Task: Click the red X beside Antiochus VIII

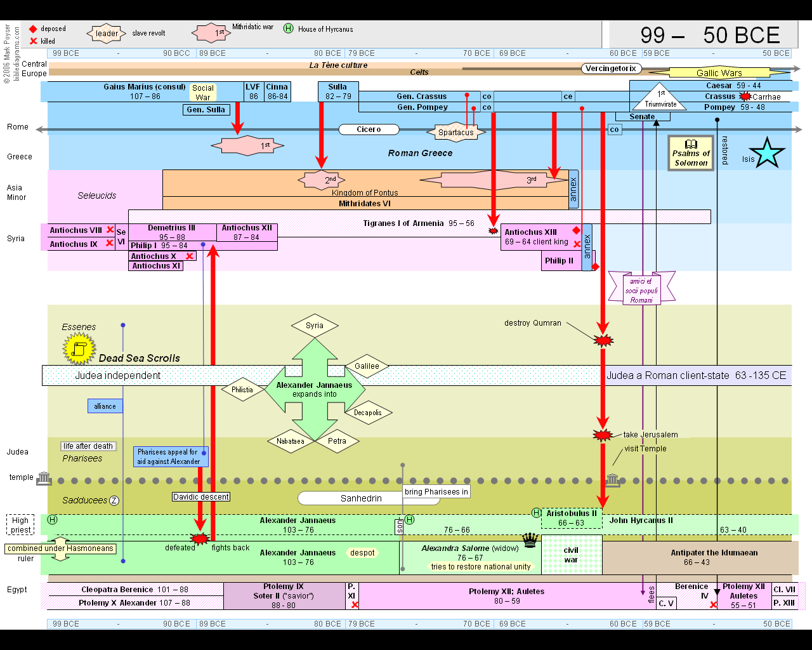Action: click(110, 230)
